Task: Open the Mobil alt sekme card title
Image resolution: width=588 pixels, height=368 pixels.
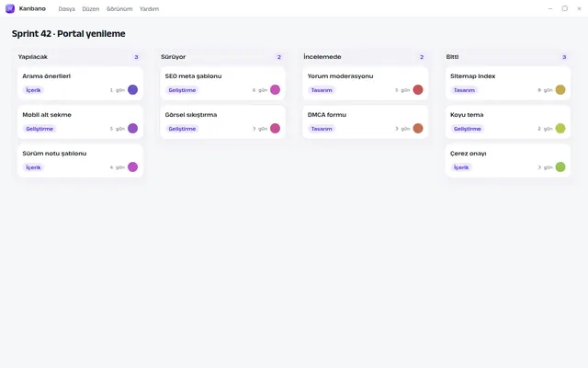Action: pos(47,114)
